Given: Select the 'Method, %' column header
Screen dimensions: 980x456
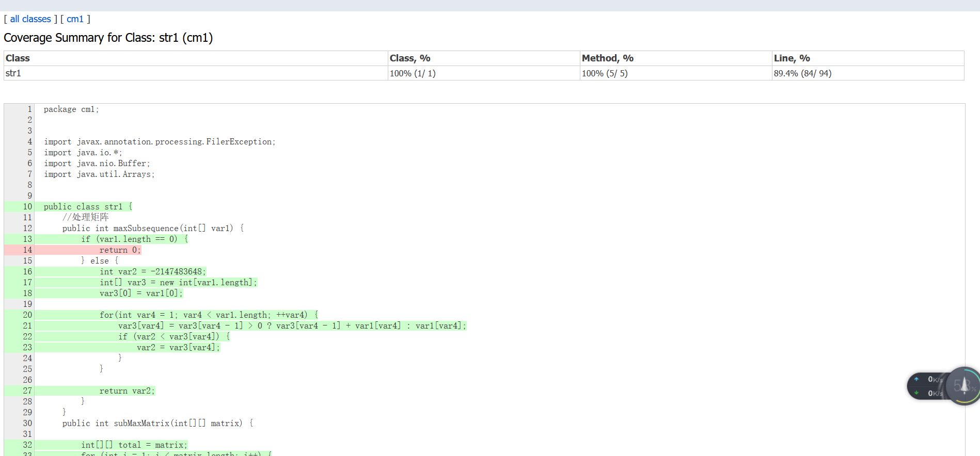Looking at the screenshot, I should point(676,58).
